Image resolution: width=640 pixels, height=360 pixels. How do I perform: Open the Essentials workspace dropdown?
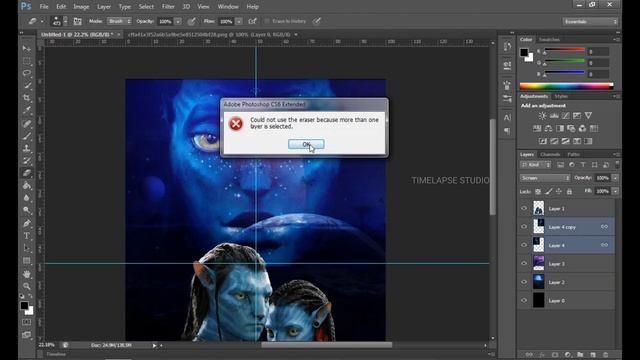590,21
